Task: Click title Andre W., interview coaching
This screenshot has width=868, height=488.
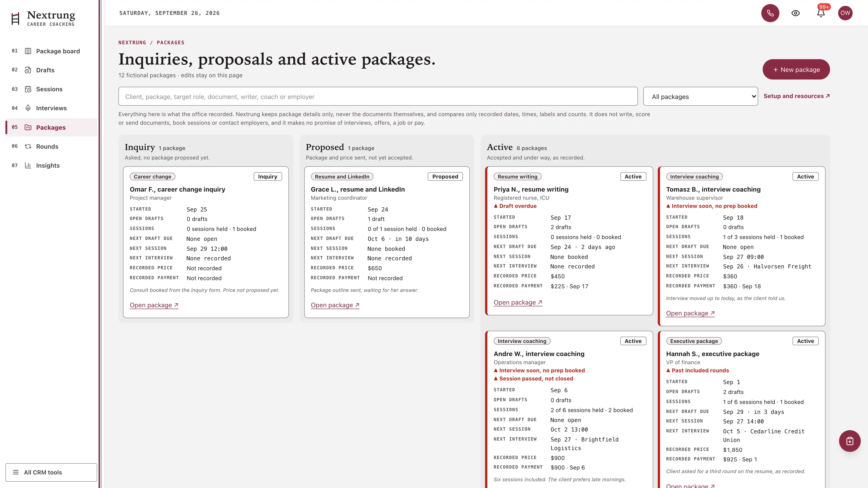Action: tap(539, 354)
